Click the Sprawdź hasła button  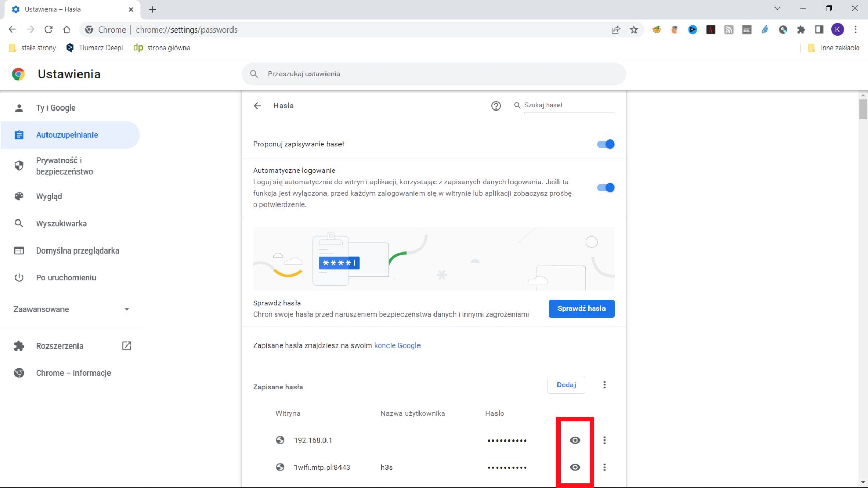pyautogui.click(x=581, y=308)
